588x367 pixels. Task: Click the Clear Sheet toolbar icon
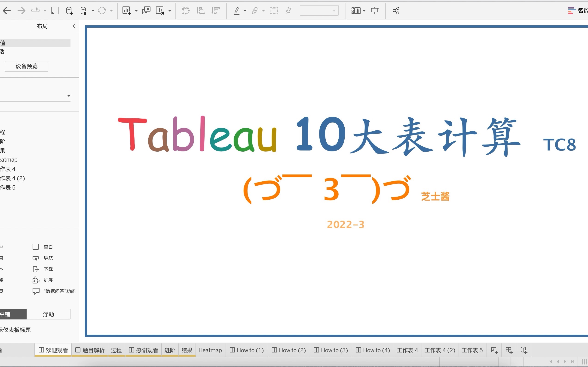click(x=160, y=10)
